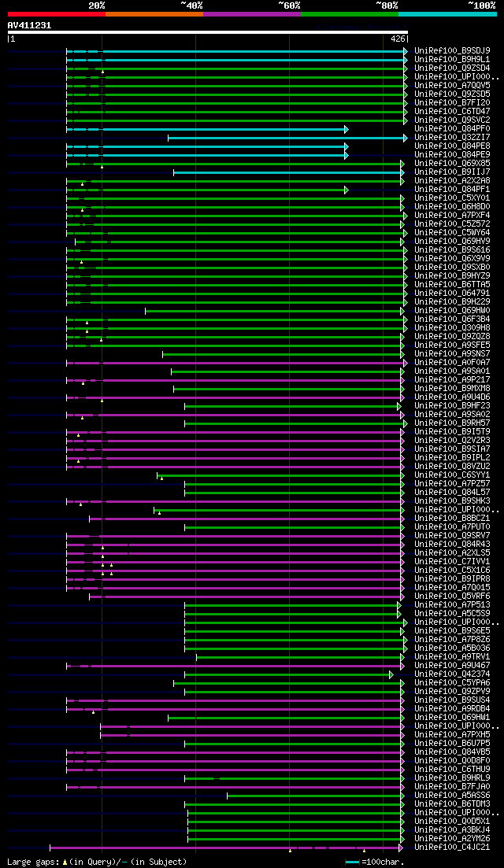
Task: Click the yellow gap marker under the C6SYY1 bar
Action: click(x=161, y=478)
